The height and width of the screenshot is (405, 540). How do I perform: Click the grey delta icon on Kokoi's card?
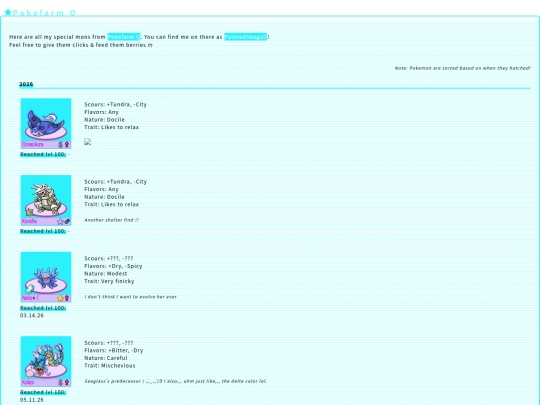(x=61, y=383)
